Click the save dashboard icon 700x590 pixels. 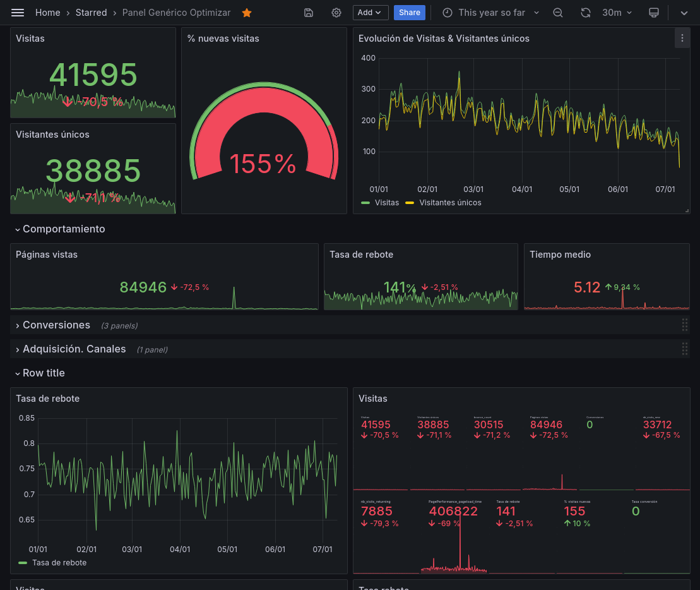(x=309, y=13)
